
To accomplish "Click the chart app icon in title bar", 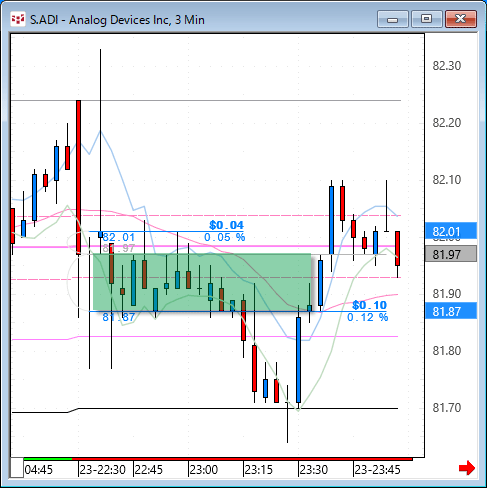I will pos(18,20).
